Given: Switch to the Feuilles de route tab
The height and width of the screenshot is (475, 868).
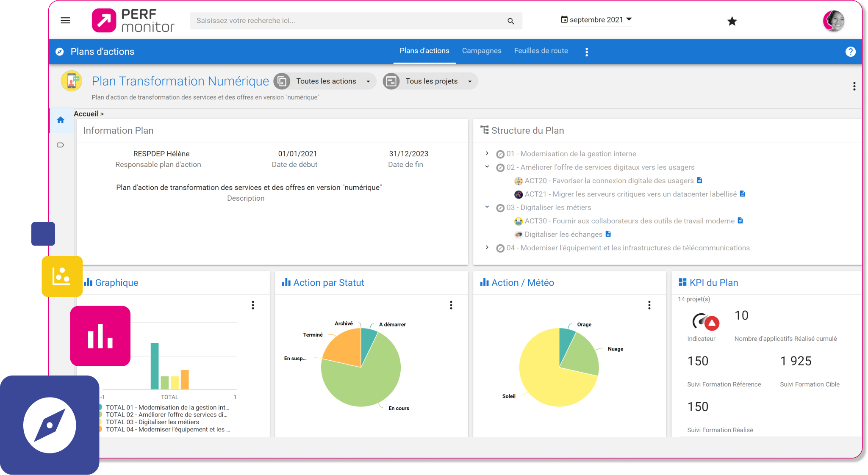Looking at the screenshot, I should click(x=541, y=51).
